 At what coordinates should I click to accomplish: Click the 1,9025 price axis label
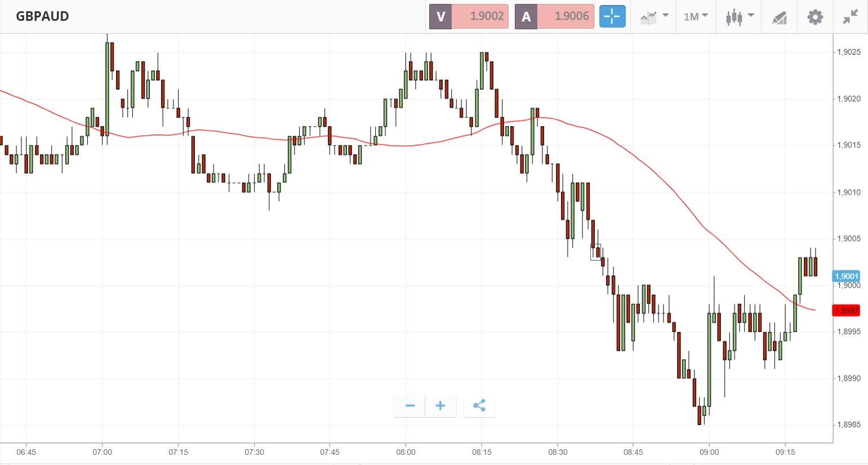pos(848,52)
